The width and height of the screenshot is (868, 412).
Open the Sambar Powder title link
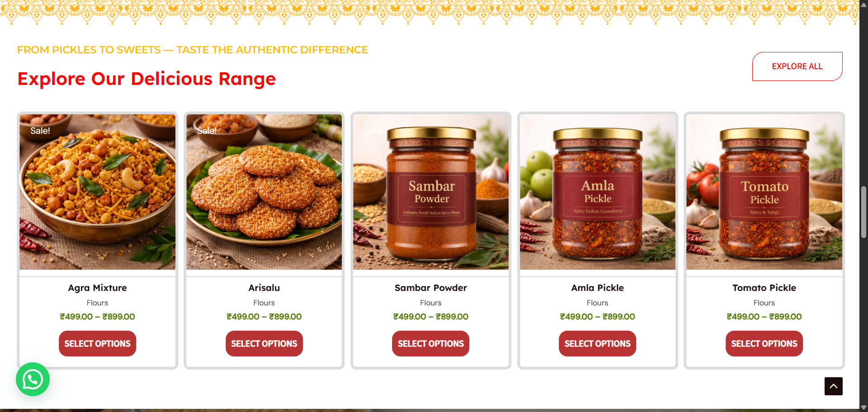[x=431, y=288]
